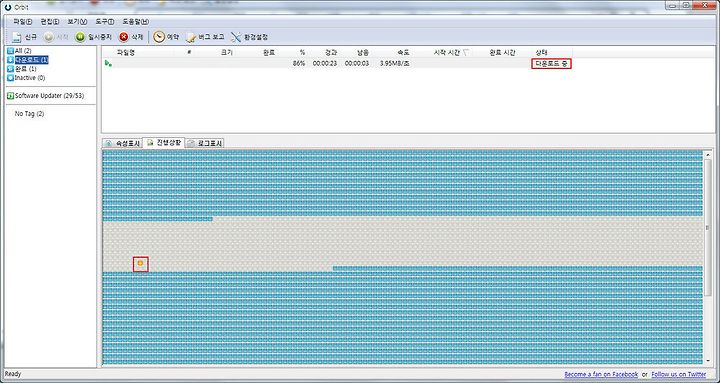Viewport: 720px width, 383px height.
Task: Switch to the 속성표시 tab
Action: pyautogui.click(x=123, y=143)
